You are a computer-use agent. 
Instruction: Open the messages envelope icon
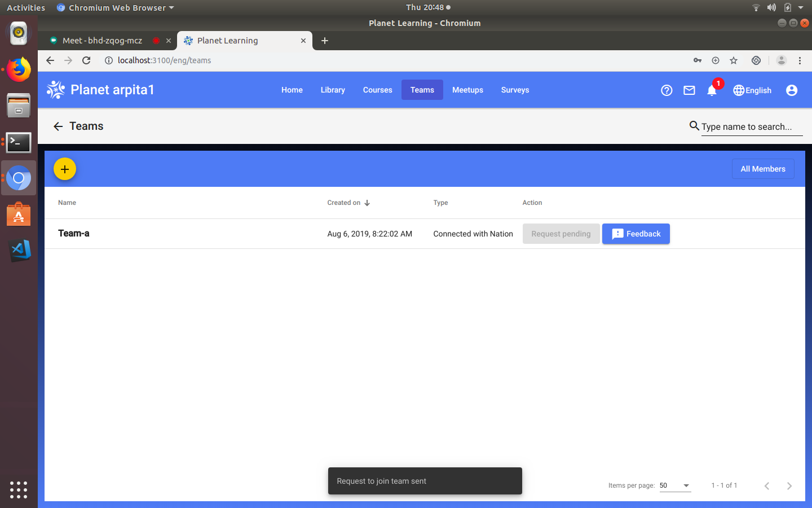[x=689, y=90]
